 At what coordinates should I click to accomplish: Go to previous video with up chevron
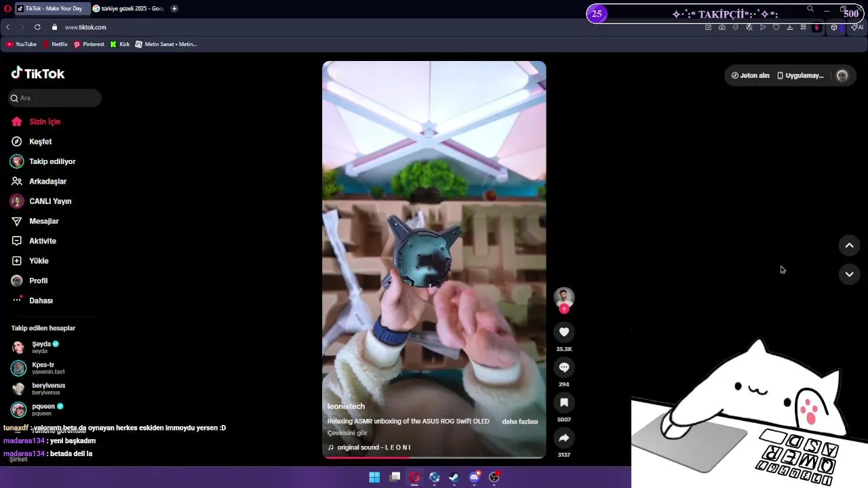(849, 245)
